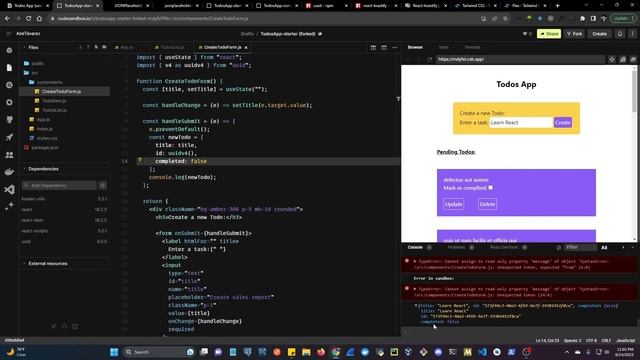Open the React DevTools tab
Viewport: 640px width, 360px height.
[x=504, y=247]
